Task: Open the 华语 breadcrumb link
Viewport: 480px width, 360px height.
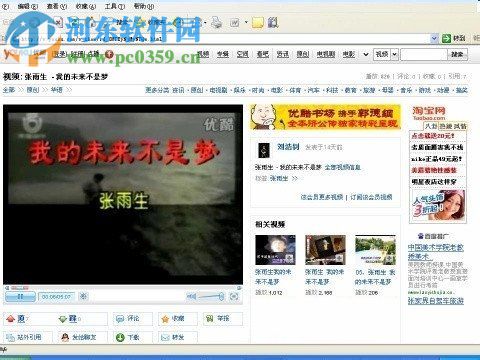Action: tap(56, 90)
